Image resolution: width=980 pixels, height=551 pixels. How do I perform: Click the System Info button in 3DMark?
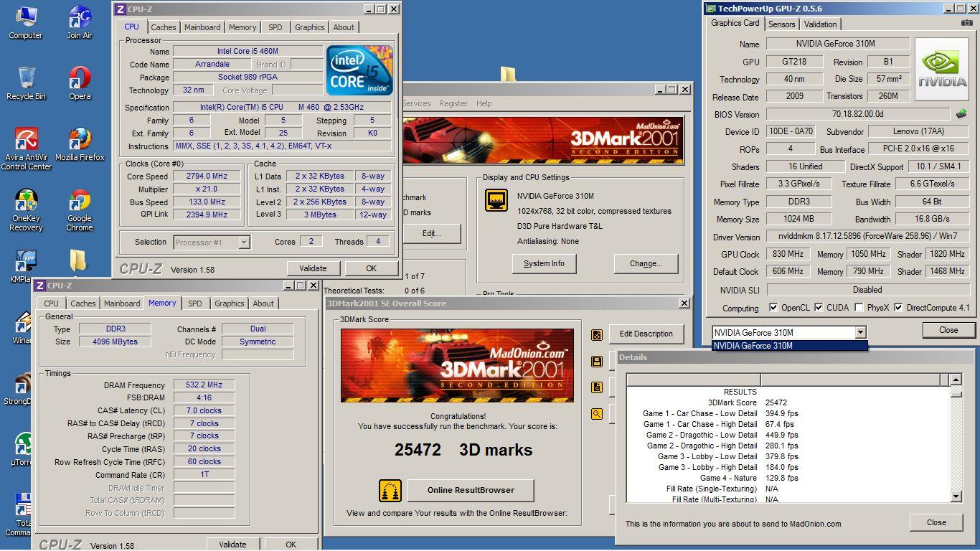tap(544, 263)
